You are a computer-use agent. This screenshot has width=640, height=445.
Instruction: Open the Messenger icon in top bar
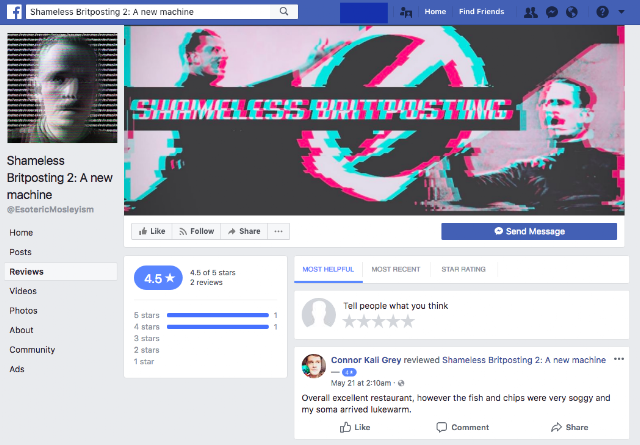(552, 12)
